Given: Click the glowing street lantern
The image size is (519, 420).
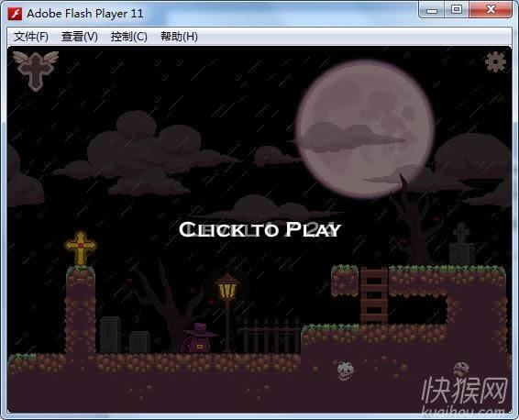Looking at the screenshot, I should point(227,287).
